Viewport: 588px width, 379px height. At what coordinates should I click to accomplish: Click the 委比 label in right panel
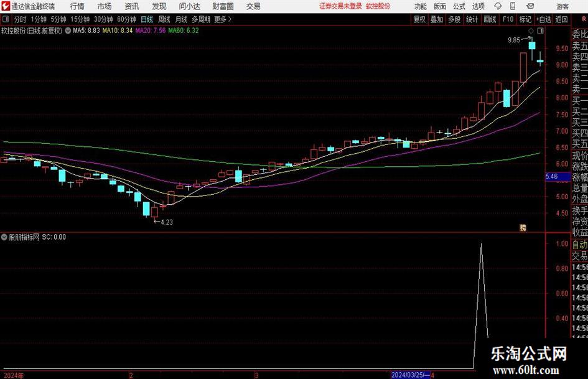(580, 34)
